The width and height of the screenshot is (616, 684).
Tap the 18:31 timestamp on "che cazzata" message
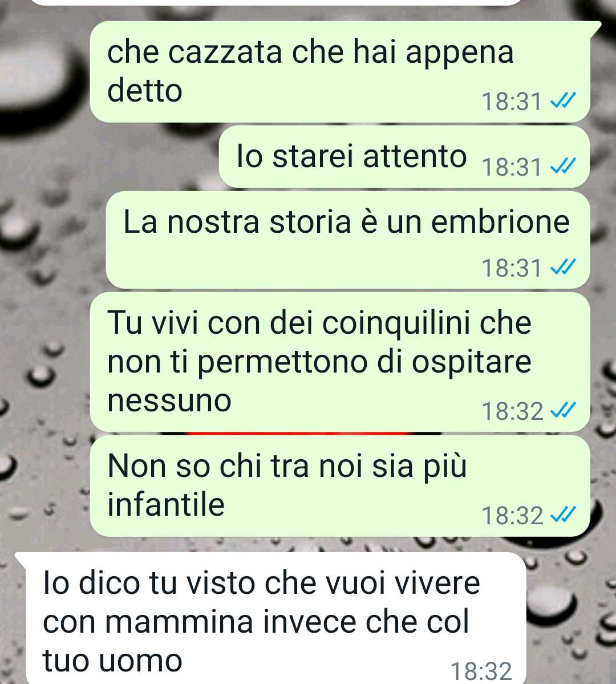pos(511,102)
